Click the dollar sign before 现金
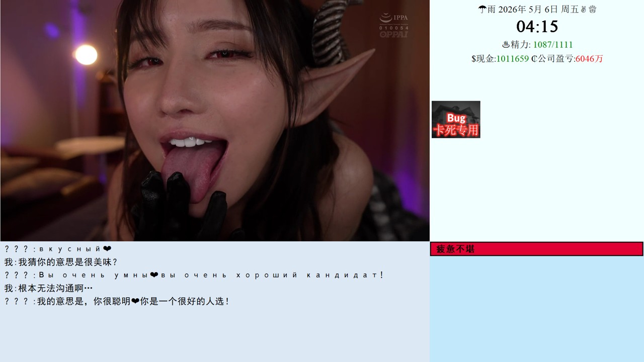Image resolution: width=644 pixels, height=362 pixels. click(x=473, y=59)
